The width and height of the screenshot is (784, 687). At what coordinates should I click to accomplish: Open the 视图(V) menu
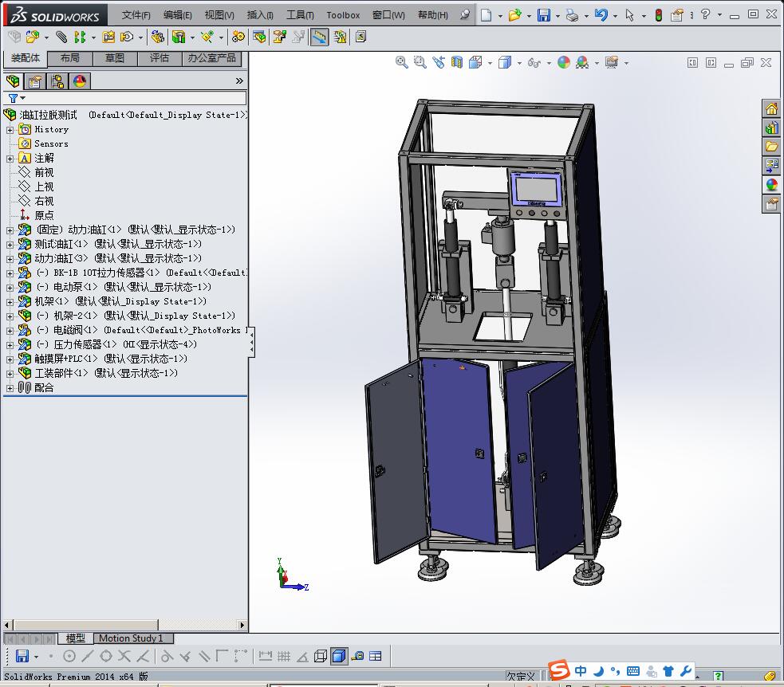click(x=219, y=15)
